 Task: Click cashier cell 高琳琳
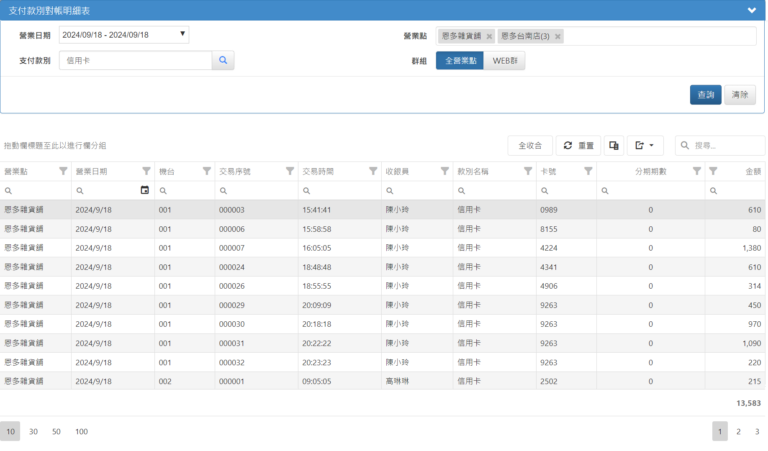coord(397,381)
